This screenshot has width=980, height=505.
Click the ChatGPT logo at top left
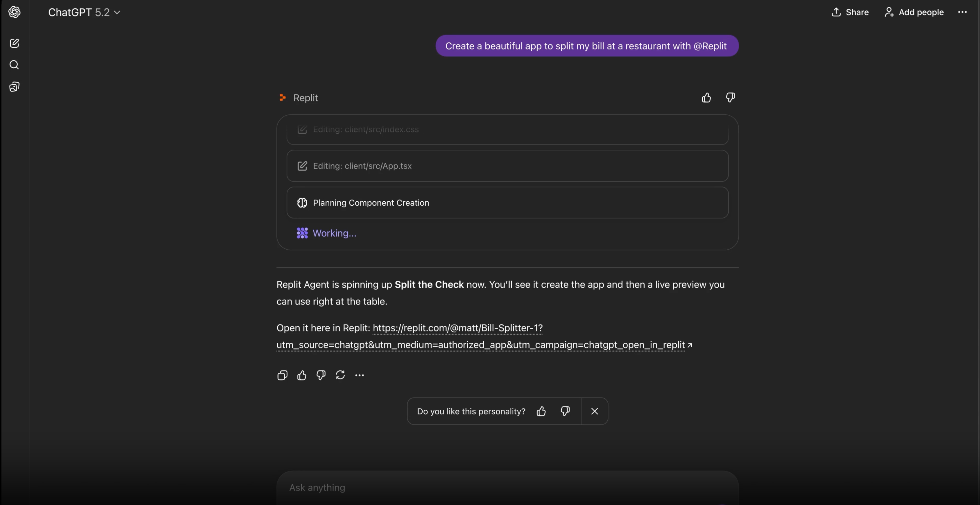point(14,12)
